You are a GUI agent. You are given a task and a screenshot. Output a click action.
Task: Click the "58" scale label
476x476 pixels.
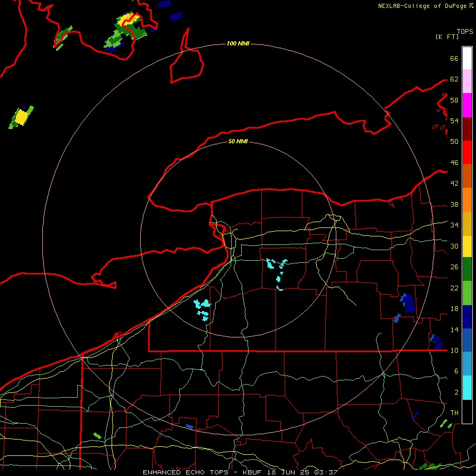(x=454, y=100)
